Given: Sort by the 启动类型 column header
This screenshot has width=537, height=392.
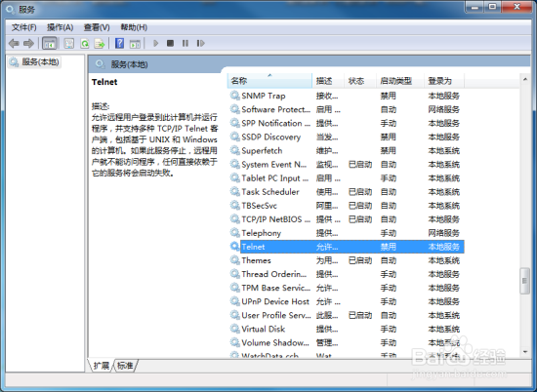Looking at the screenshot, I should [x=400, y=81].
